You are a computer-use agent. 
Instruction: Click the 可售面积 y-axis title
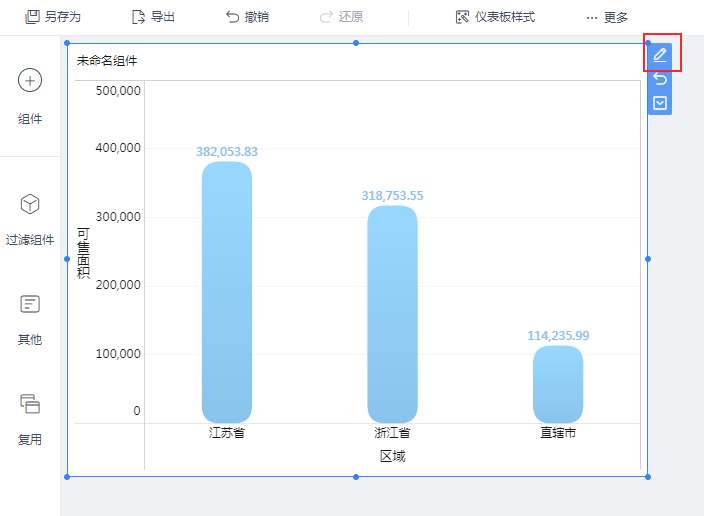tap(84, 253)
